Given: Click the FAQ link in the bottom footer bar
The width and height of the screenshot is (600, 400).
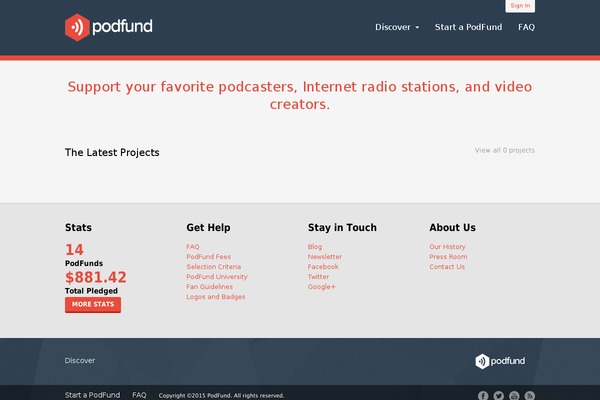Looking at the screenshot, I should (139, 395).
